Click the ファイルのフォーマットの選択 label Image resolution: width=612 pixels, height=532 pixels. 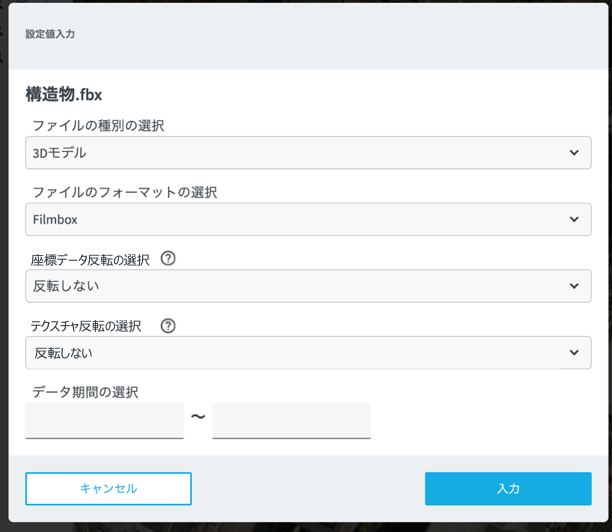tap(125, 192)
